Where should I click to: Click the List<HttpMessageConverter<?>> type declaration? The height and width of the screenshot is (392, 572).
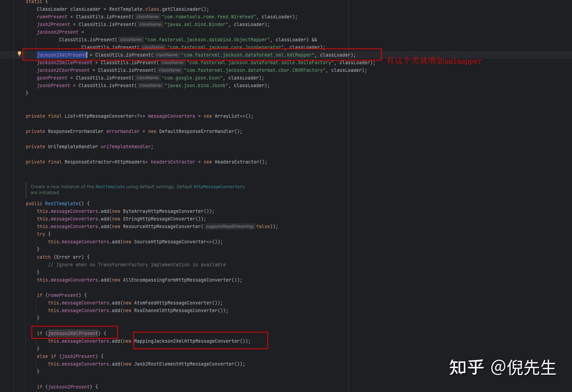pos(105,116)
